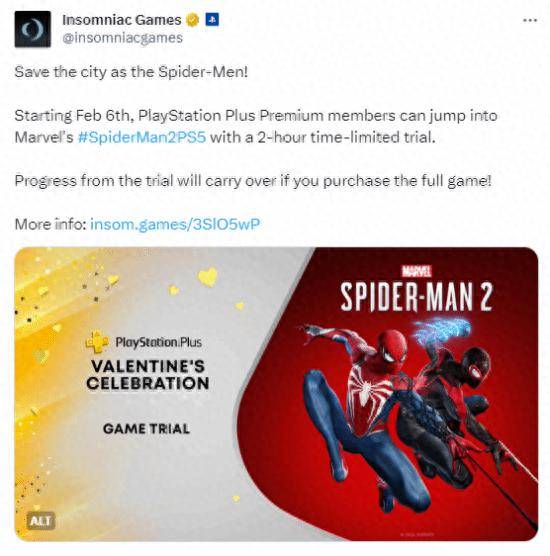Click the 'Save the city as the Spider-Men!' text

coord(131,72)
